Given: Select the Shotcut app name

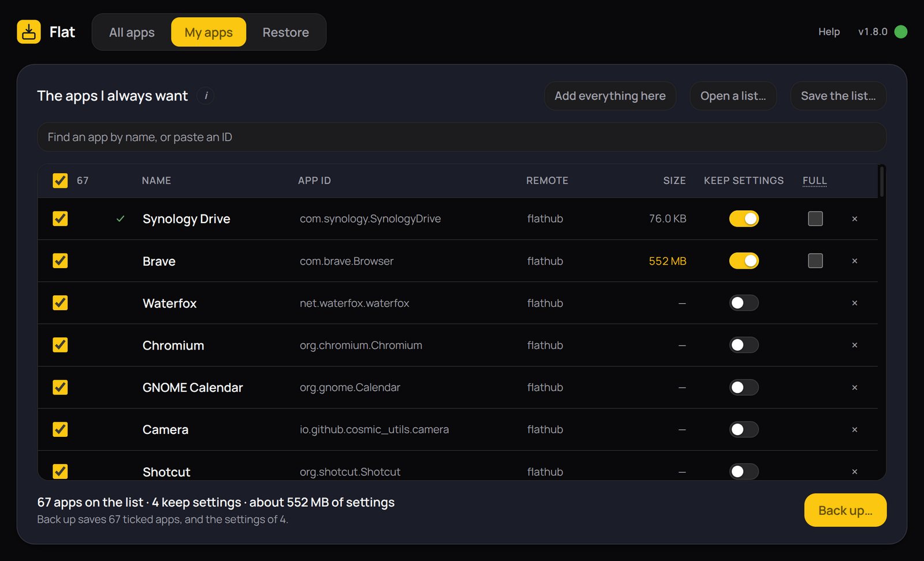Looking at the screenshot, I should point(166,472).
